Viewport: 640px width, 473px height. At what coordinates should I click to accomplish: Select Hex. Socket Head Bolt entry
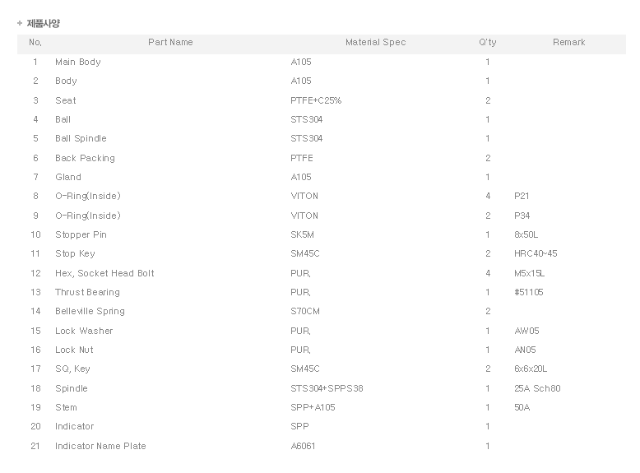coord(105,273)
